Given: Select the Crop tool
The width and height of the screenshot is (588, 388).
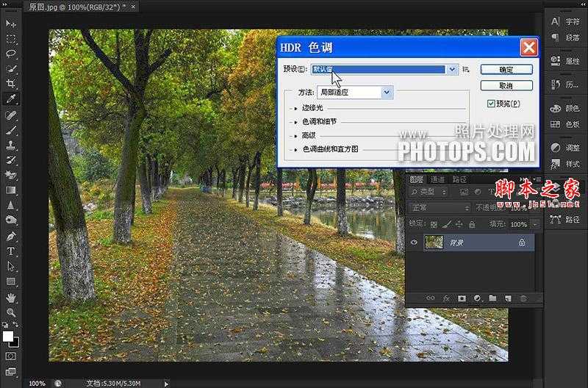Looking at the screenshot, I should (x=10, y=83).
